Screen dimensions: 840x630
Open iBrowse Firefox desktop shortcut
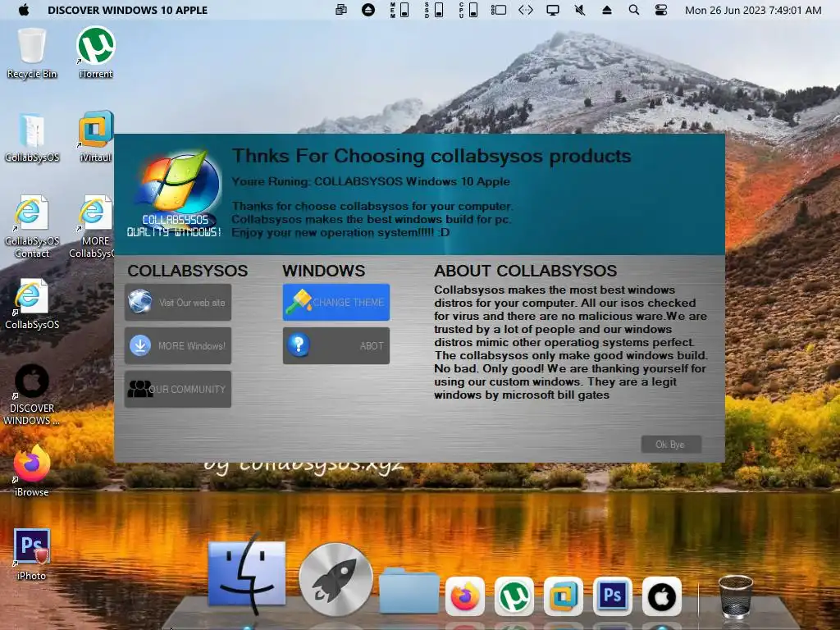pos(32,470)
